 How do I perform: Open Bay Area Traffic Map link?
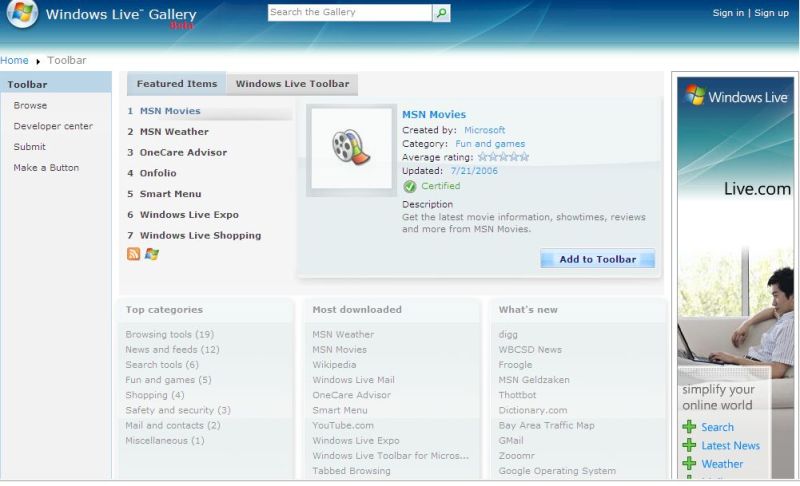pyautogui.click(x=546, y=425)
